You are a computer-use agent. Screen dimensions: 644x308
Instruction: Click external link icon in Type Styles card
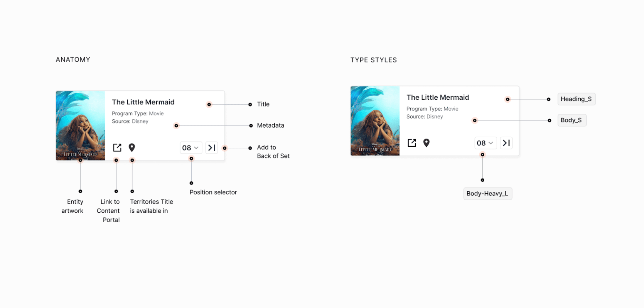click(412, 143)
